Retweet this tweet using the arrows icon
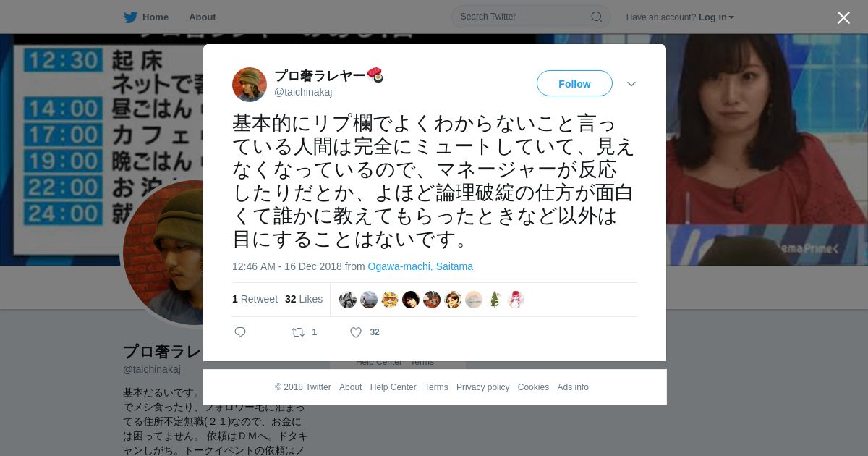The width and height of the screenshot is (868, 456). point(297,332)
